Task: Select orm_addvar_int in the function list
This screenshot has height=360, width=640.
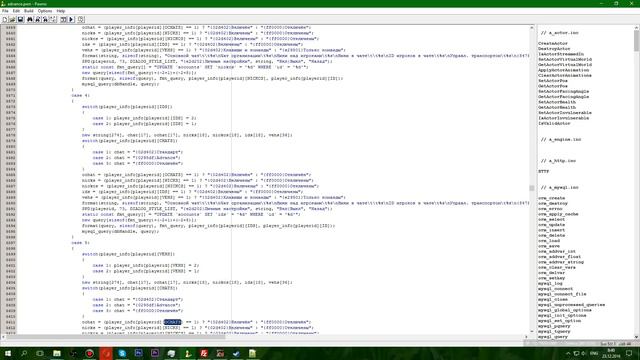Action: click(x=557, y=251)
